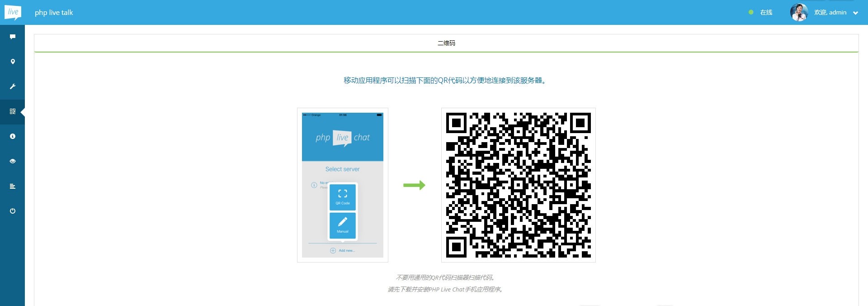
Task: Select the QR code sidebar icon
Action: (13, 111)
